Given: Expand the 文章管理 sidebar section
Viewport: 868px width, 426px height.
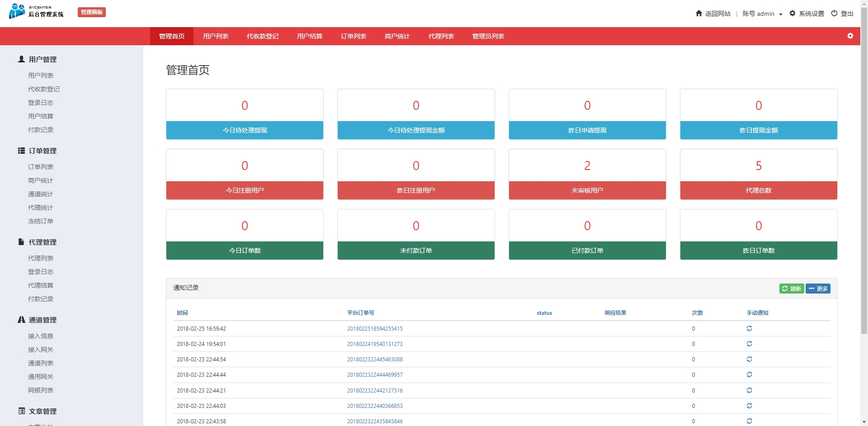Looking at the screenshot, I should point(42,411).
